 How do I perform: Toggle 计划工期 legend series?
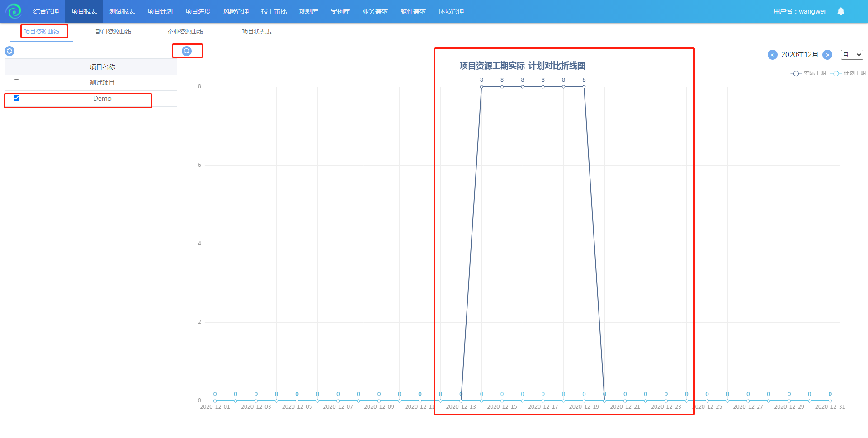(848, 73)
